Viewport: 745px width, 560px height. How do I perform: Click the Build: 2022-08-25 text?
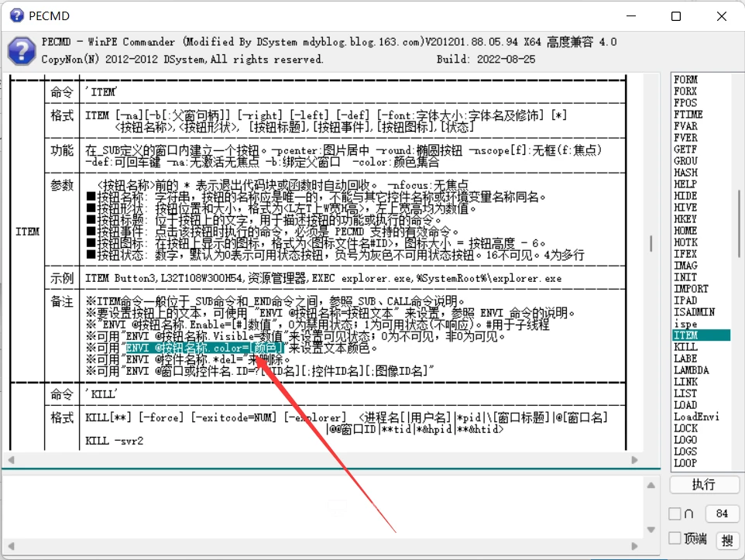click(486, 59)
